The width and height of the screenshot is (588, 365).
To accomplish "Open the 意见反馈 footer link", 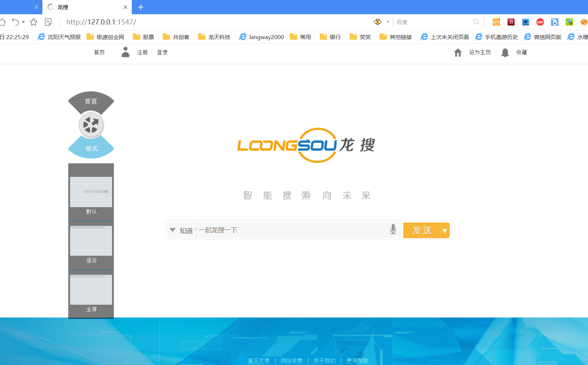I will pyautogui.click(x=259, y=361).
